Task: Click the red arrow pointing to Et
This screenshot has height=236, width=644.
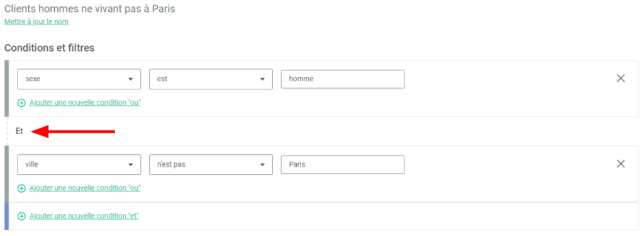Action: (73, 132)
